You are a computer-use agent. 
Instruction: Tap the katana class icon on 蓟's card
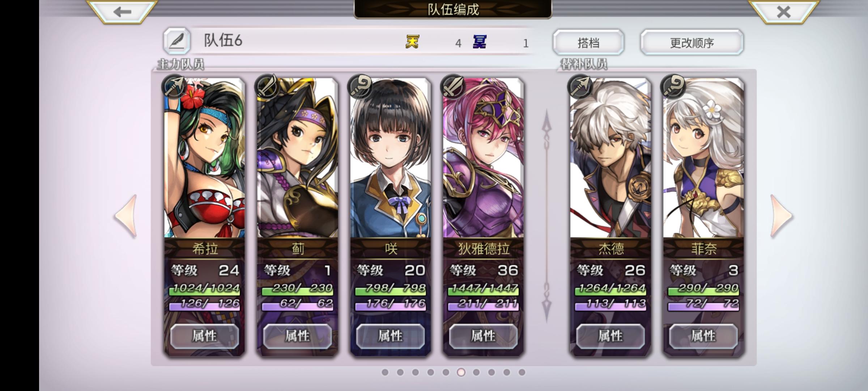point(267,87)
